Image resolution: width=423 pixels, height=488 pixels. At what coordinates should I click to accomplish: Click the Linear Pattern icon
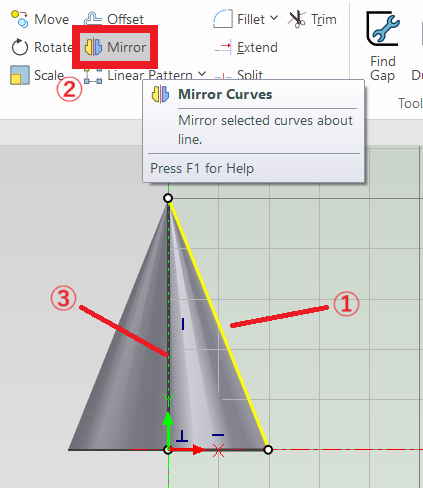pyautogui.click(x=93, y=76)
